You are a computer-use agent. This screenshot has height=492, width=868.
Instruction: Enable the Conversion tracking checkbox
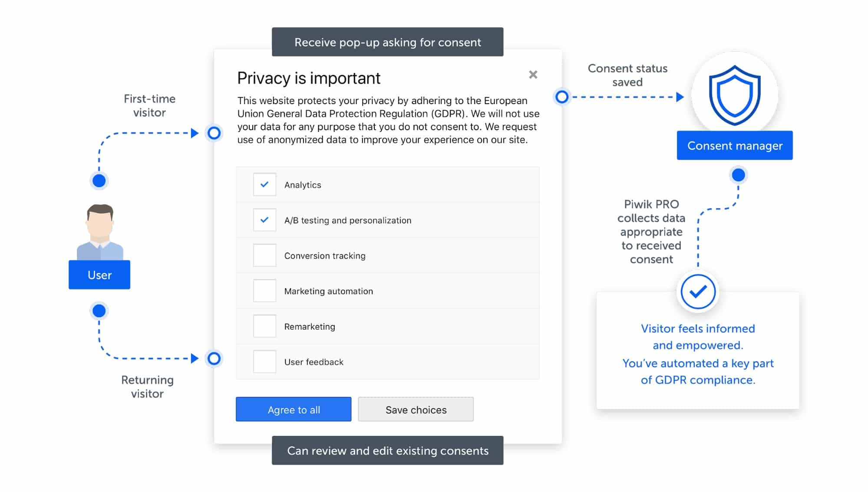click(x=264, y=255)
